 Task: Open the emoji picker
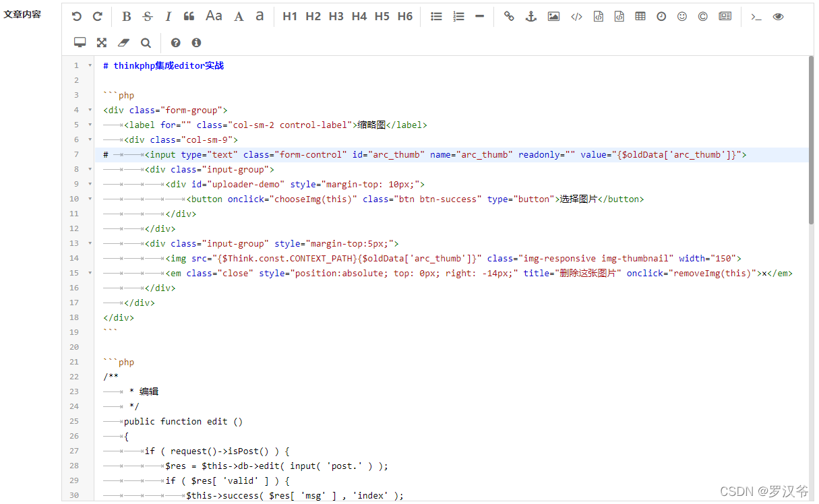point(682,16)
